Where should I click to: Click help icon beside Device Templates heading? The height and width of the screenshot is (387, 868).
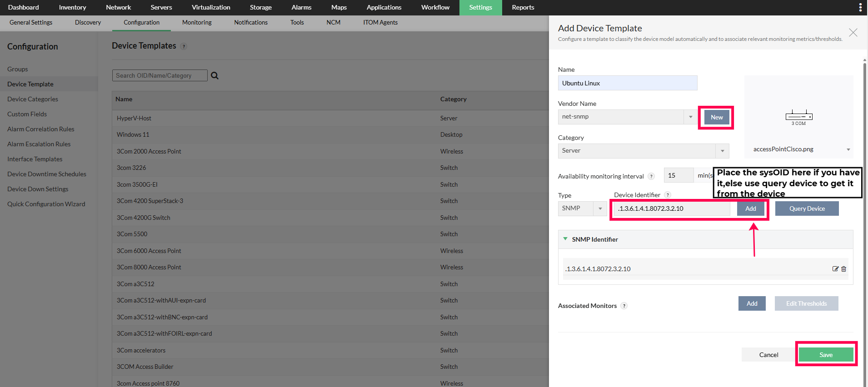coord(184,46)
